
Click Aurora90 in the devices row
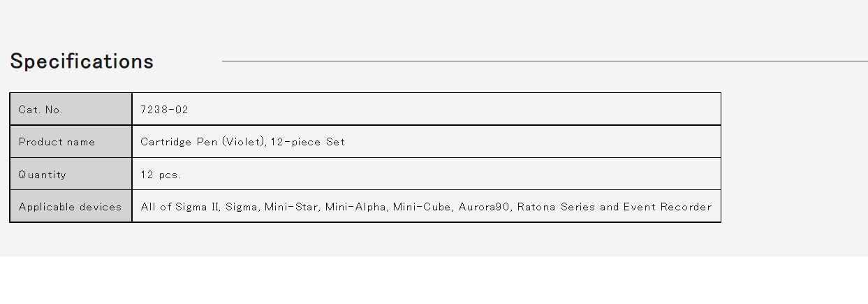(485, 207)
